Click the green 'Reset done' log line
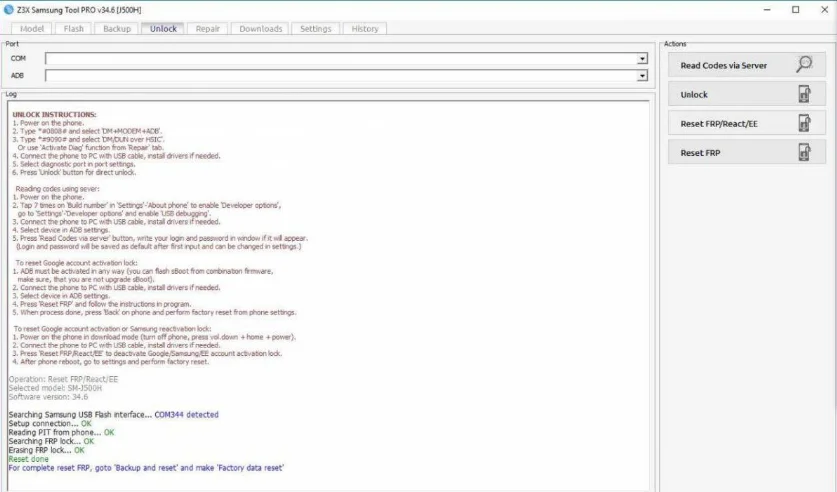The height and width of the screenshot is (492, 837). click(28, 459)
